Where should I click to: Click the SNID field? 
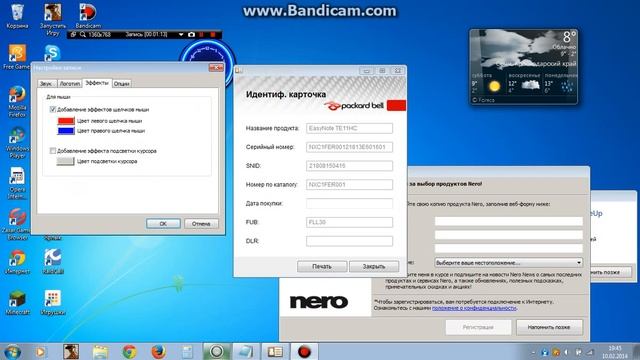coord(349,166)
